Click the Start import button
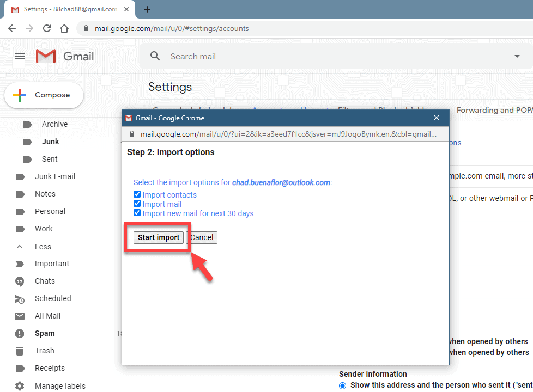The height and width of the screenshot is (392, 533). tap(159, 237)
